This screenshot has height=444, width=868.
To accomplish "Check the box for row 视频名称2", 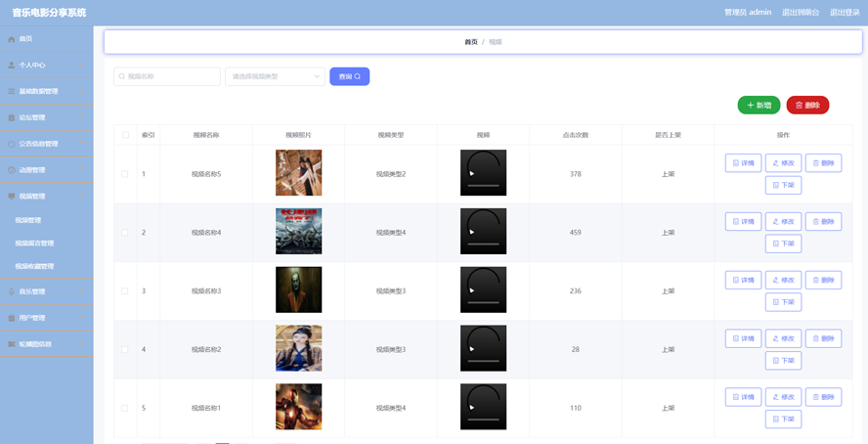I will [x=125, y=349].
